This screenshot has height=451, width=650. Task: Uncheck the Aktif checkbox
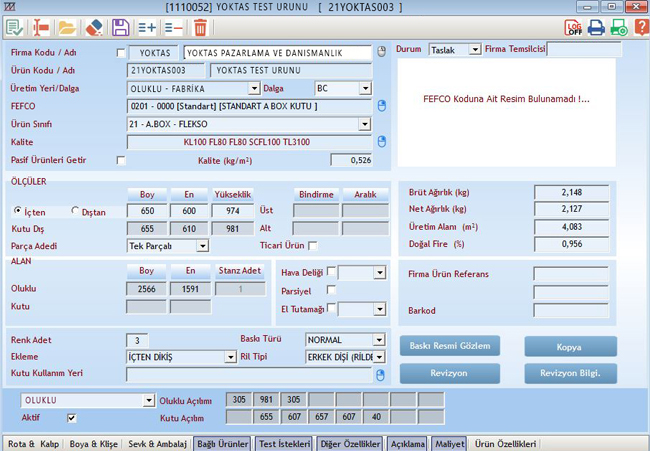(71, 418)
